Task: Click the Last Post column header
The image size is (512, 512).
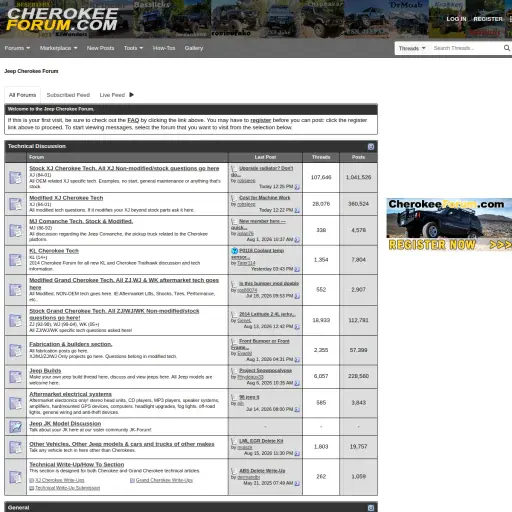Action: [265, 157]
